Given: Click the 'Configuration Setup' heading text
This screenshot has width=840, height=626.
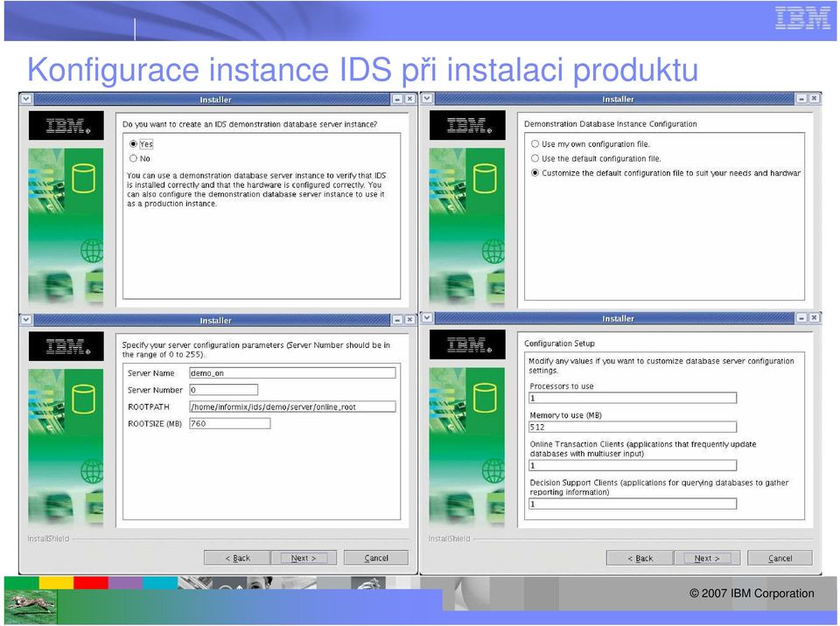Looking at the screenshot, I should click(559, 344).
